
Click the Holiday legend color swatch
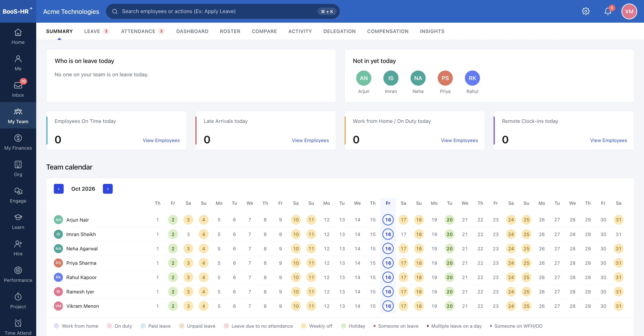[x=343, y=326]
